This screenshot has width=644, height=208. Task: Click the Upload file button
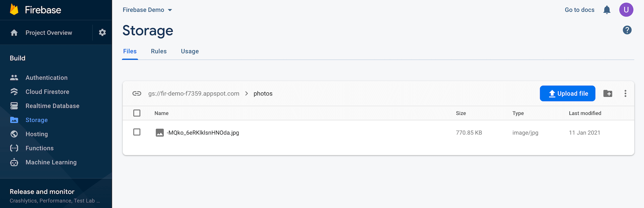point(567,93)
